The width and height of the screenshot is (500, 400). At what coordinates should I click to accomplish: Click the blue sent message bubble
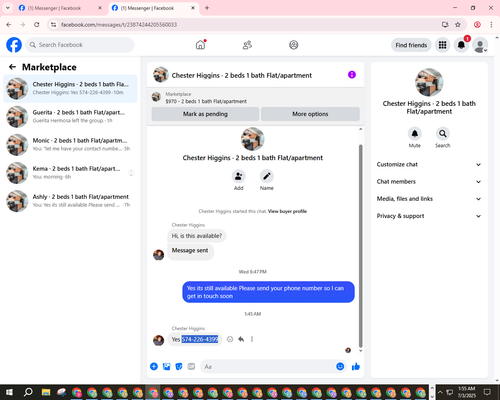pos(268,292)
